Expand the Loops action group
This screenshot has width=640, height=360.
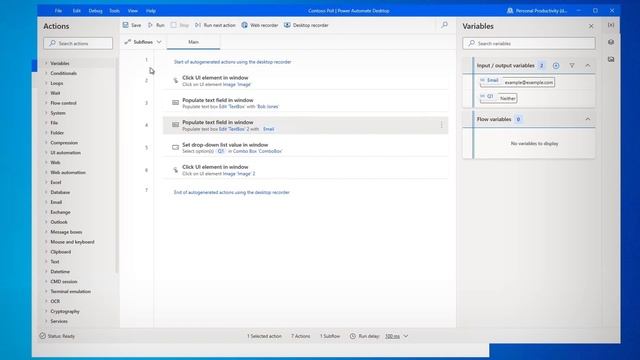[x=46, y=83]
